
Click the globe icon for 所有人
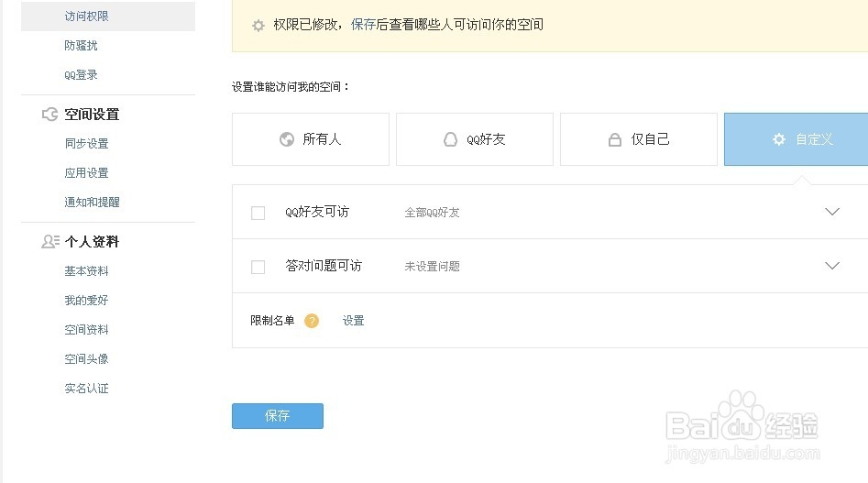click(x=286, y=139)
